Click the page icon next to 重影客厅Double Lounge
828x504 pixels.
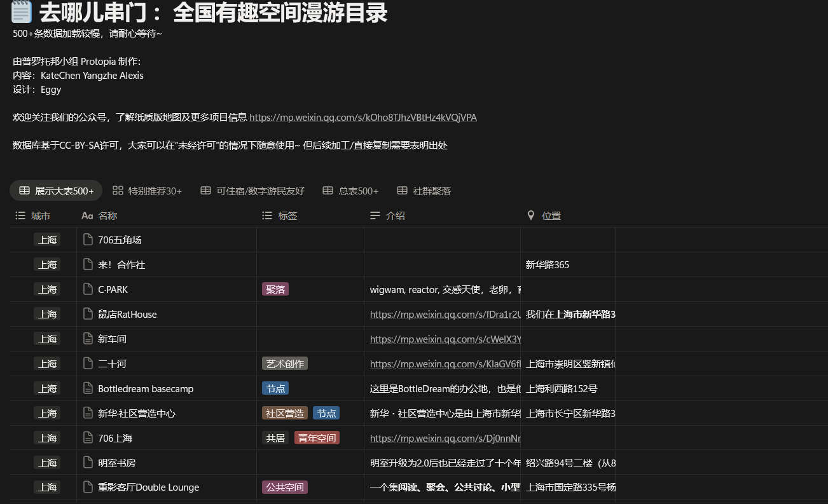(88, 487)
